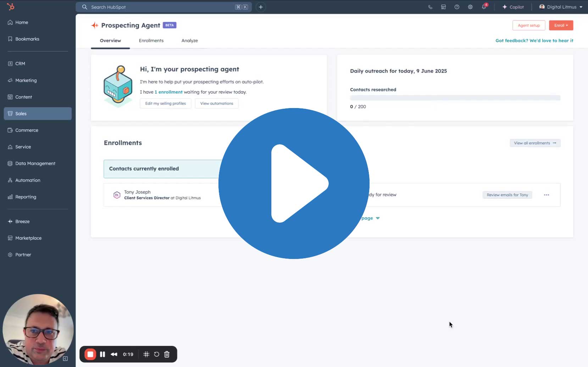Open the HubSpot sprocket logo

[11, 7]
